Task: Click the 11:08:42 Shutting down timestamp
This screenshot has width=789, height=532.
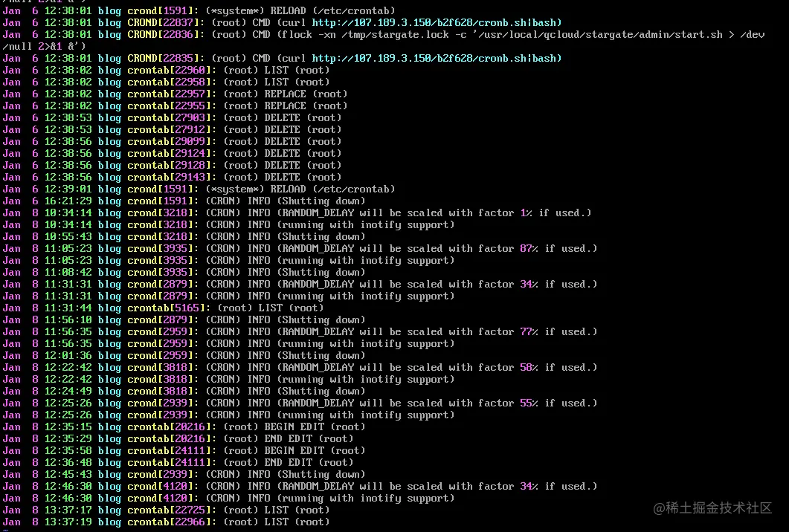Action: [x=68, y=273]
